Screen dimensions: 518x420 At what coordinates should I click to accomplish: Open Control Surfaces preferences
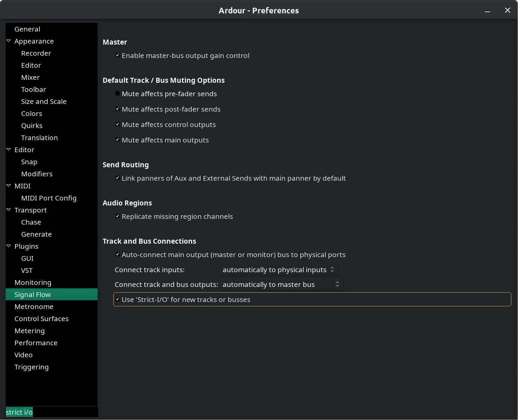pyautogui.click(x=41, y=319)
